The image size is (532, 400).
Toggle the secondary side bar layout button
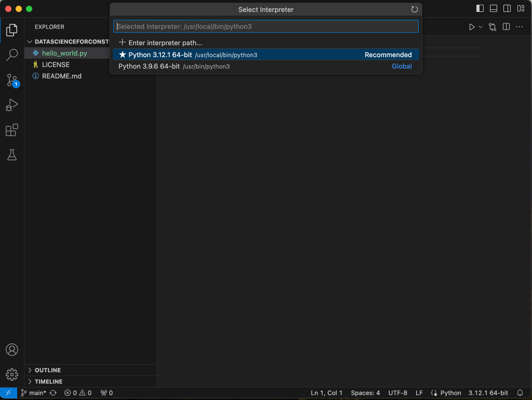507,9
